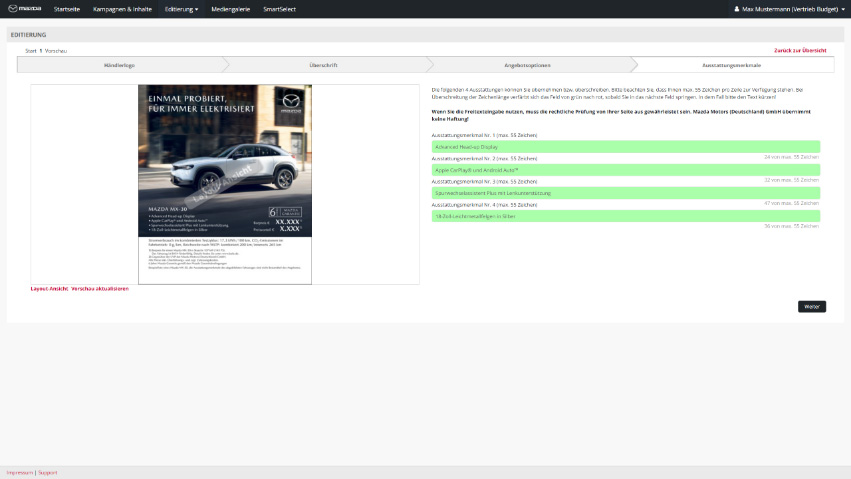851x479 pixels.
Task: Focus the Spurwechselassistent Plus input field
Action: 625,192
